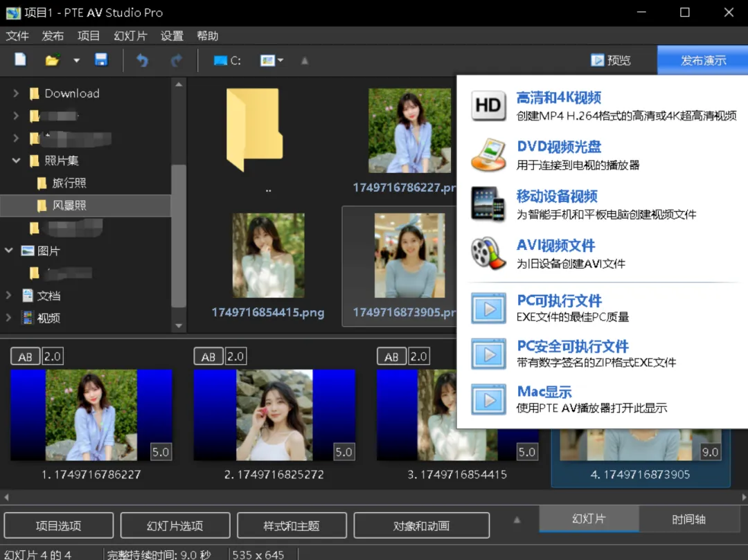Choose 高清和4K视频 HD publish option

(603, 105)
